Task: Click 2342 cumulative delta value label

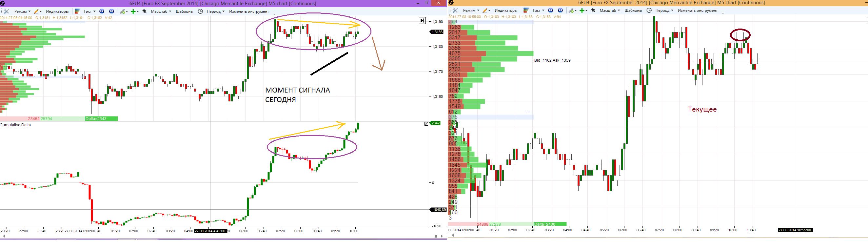Action: coord(435,123)
